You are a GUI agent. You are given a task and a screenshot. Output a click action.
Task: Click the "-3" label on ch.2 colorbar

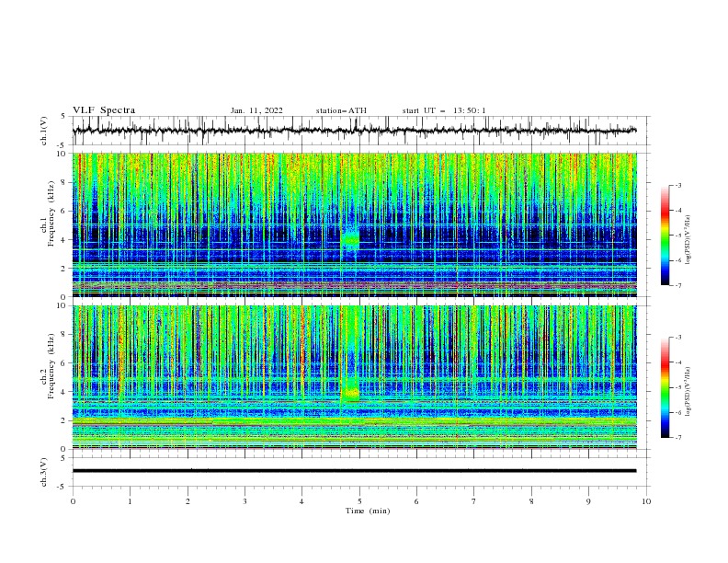(677, 338)
